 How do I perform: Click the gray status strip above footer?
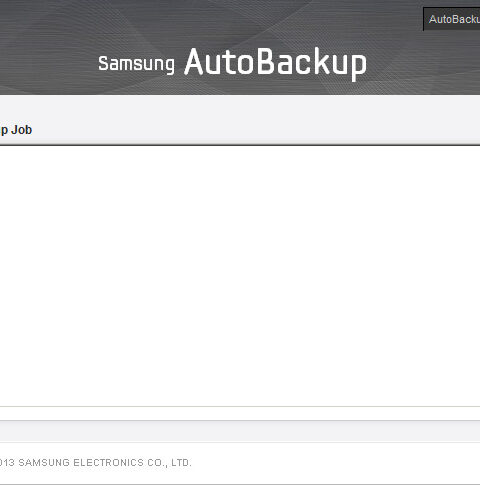(x=240, y=431)
